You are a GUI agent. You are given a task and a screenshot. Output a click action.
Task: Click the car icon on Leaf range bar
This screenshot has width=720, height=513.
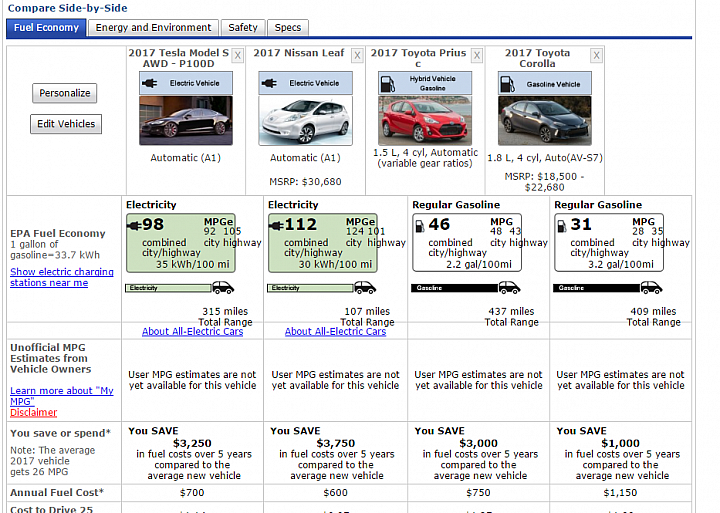(365, 288)
